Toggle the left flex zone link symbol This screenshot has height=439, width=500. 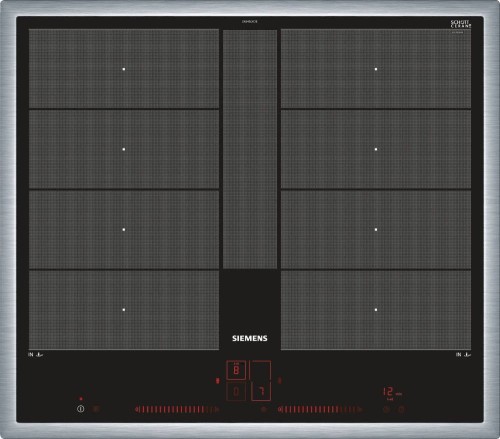click(218, 380)
